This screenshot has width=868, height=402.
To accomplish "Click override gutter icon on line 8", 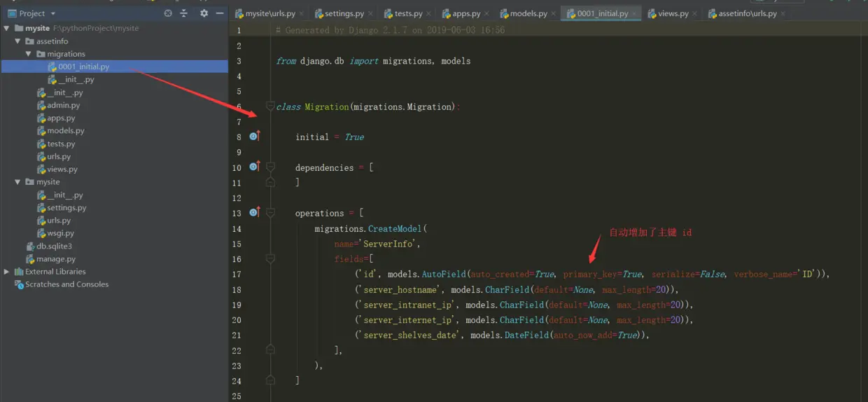I will [255, 136].
